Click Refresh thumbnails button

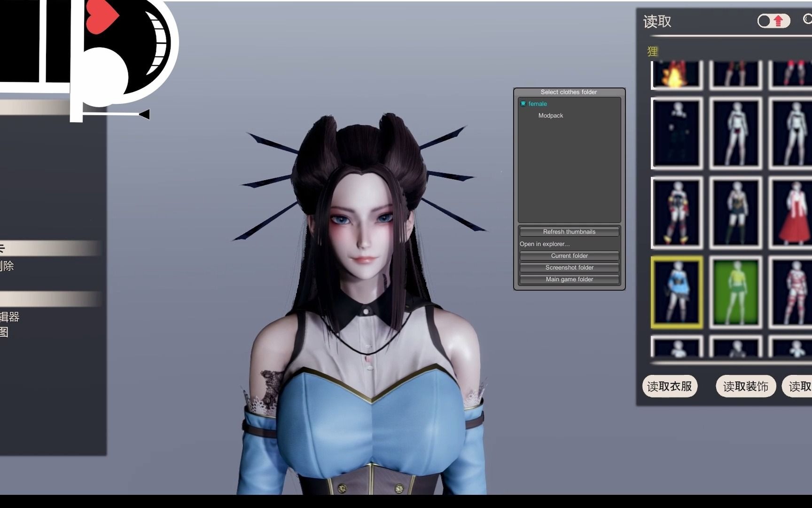click(569, 232)
